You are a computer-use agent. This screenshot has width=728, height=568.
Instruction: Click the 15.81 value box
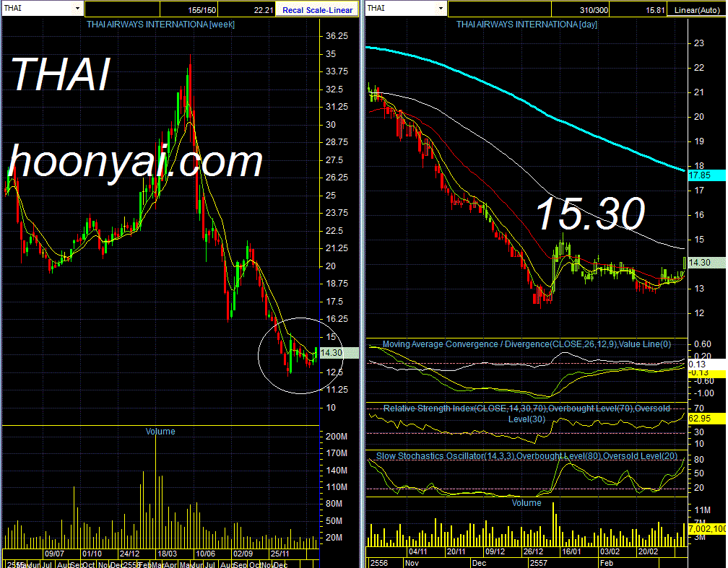pos(638,10)
